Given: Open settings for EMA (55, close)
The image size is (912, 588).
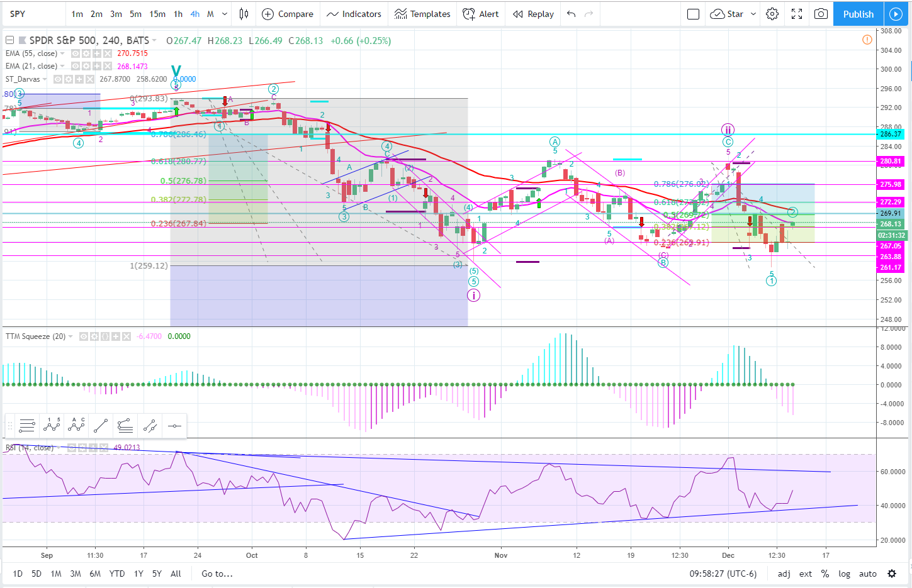Looking at the screenshot, I should tap(86, 53).
